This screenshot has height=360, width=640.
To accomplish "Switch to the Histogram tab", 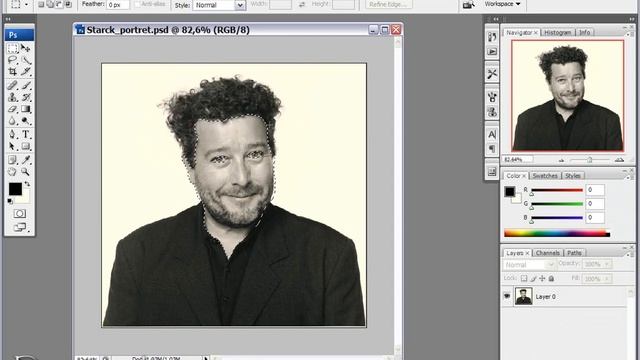I will point(558,32).
